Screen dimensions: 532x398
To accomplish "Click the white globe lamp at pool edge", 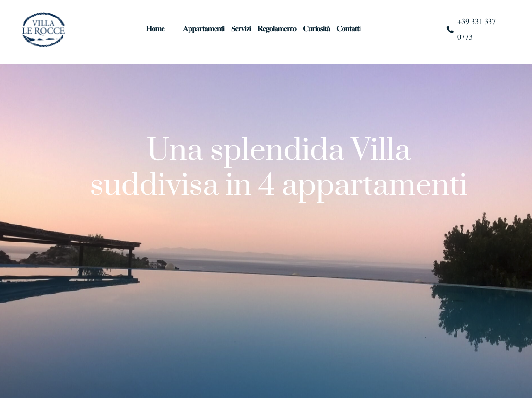I will click(169, 267).
